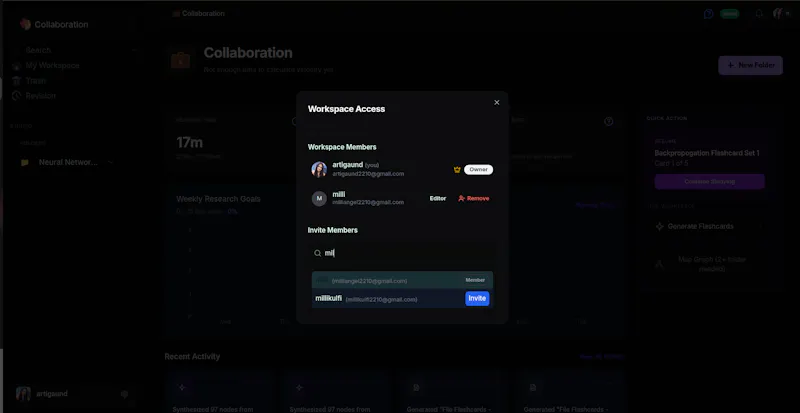Click the M avatar for milli
Image resolution: width=800 pixels, height=413 pixels.
[x=319, y=199]
